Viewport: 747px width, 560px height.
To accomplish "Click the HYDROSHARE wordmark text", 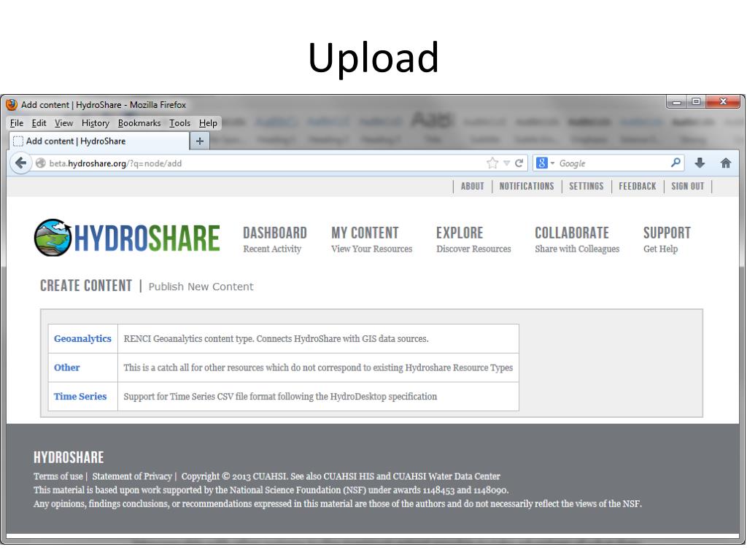I will pos(147,238).
